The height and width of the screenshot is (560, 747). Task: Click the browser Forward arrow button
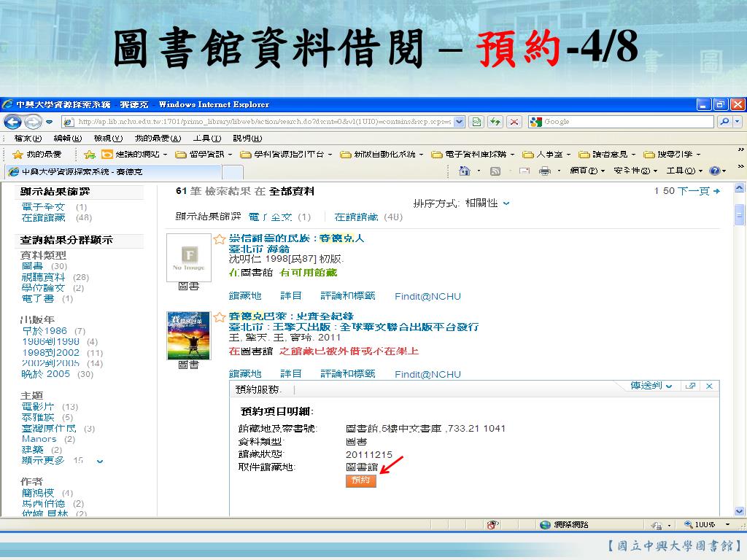[x=32, y=122]
